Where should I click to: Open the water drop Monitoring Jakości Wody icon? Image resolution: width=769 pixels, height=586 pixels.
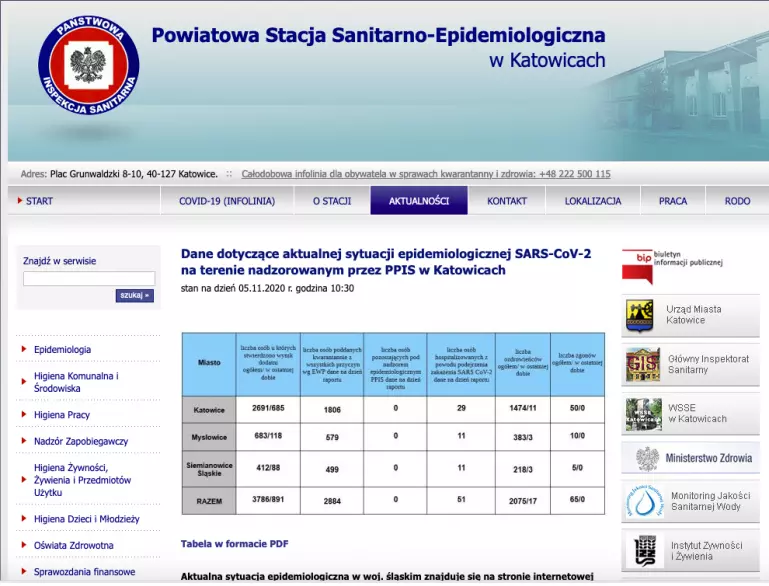(x=644, y=501)
